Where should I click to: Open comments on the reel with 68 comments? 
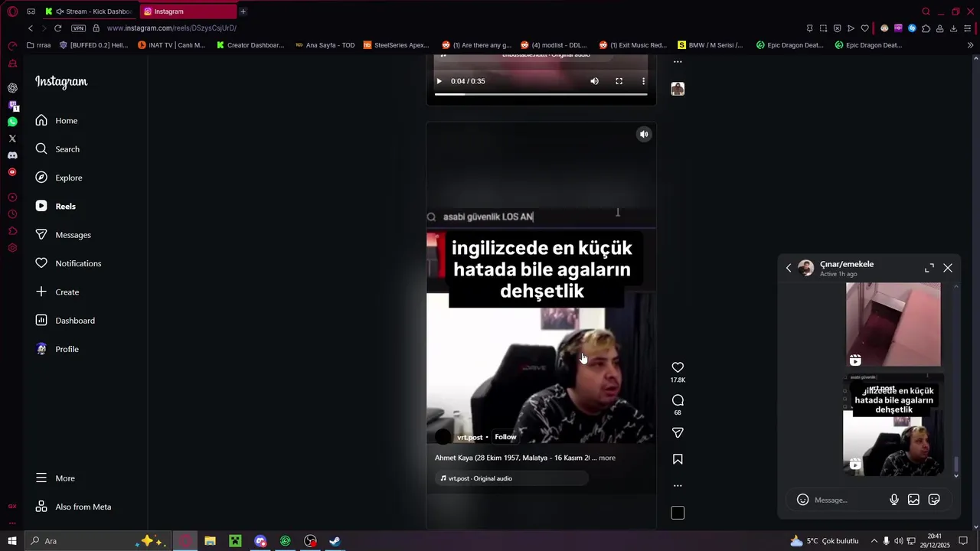[678, 400]
